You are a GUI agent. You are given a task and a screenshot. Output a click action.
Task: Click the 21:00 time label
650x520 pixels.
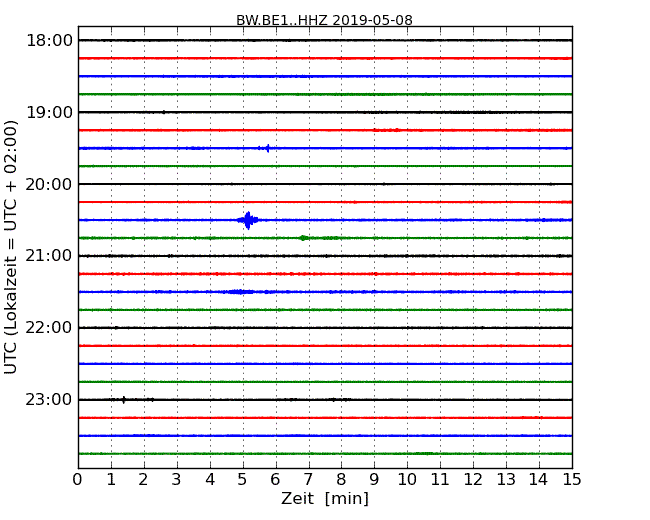click(49, 256)
